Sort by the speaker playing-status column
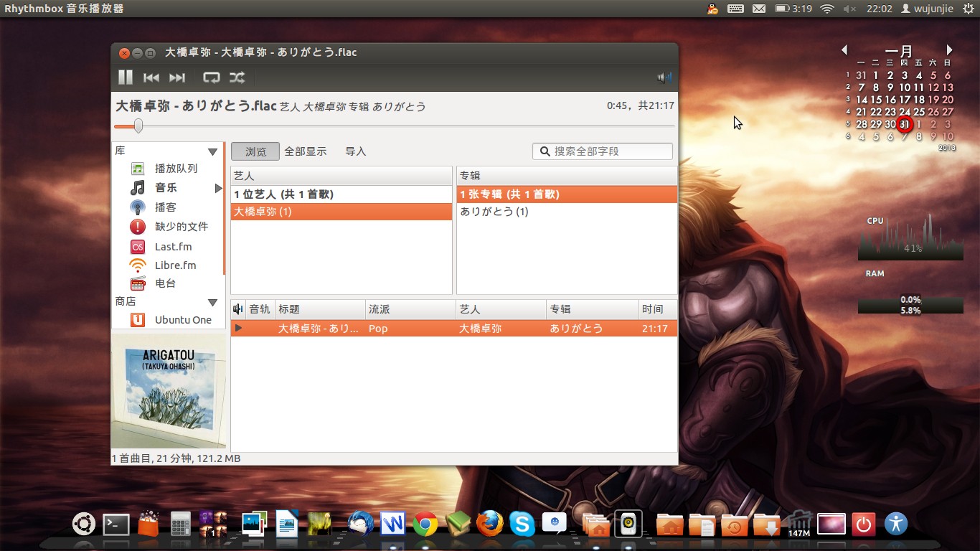 [x=238, y=309]
